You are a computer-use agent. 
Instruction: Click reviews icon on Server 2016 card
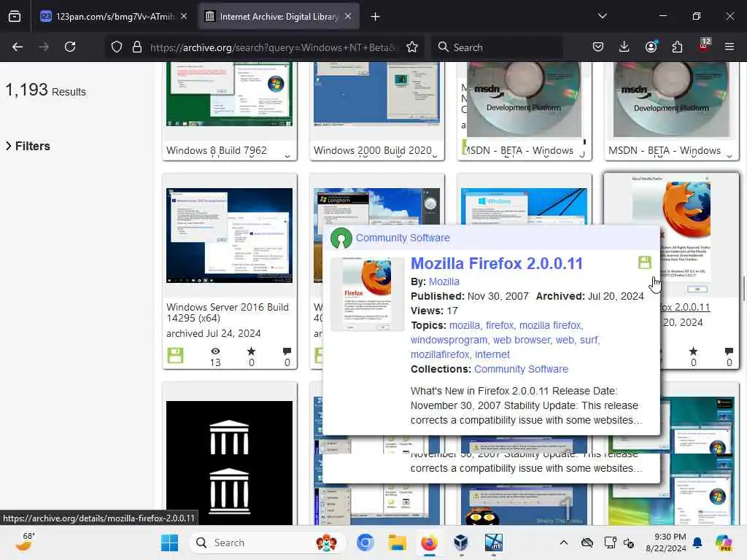click(287, 351)
